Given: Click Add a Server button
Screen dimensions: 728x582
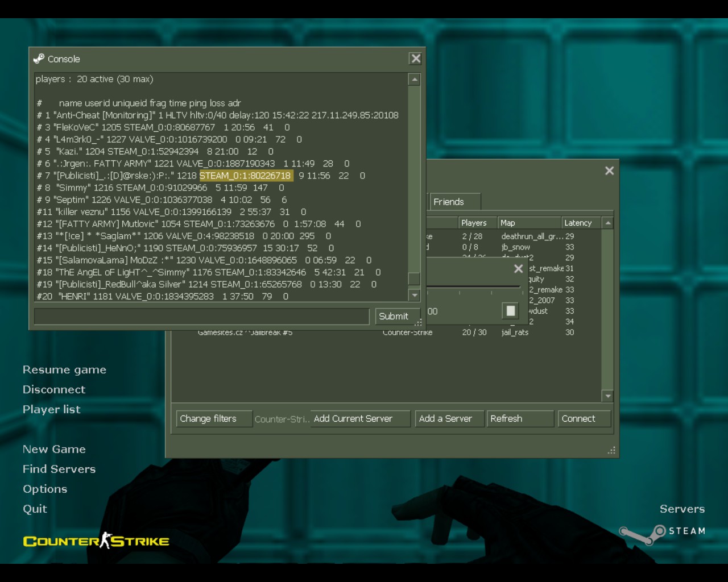Looking at the screenshot, I should (x=449, y=419).
